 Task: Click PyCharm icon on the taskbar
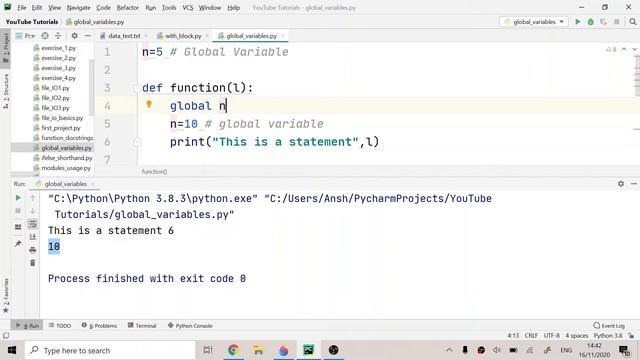(309, 350)
